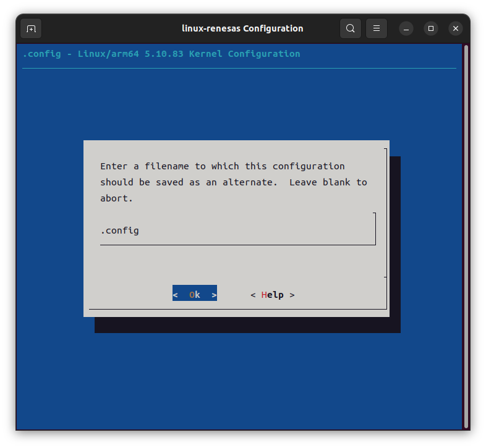This screenshot has width=486, height=448.
Task: Click the filename input box
Action: point(237,230)
